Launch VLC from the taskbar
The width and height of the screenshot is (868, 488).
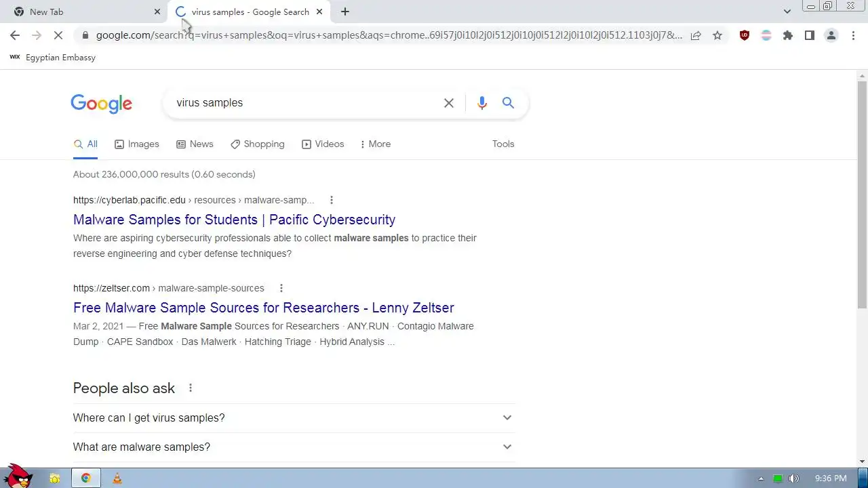click(x=117, y=479)
